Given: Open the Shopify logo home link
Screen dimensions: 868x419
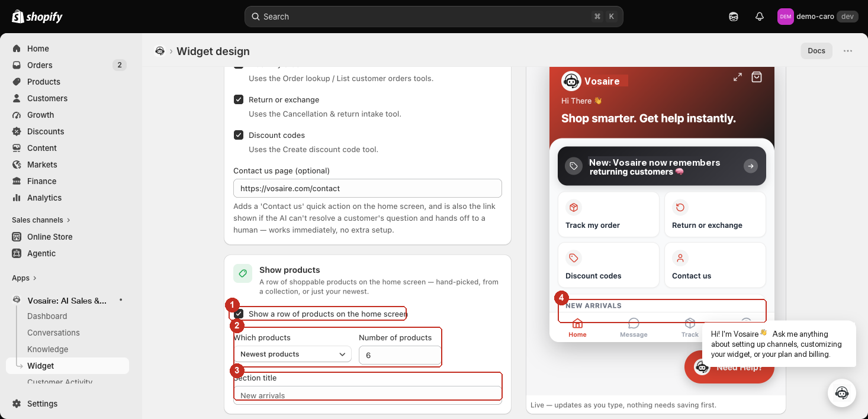Looking at the screenshot, I should click(37, 17).
